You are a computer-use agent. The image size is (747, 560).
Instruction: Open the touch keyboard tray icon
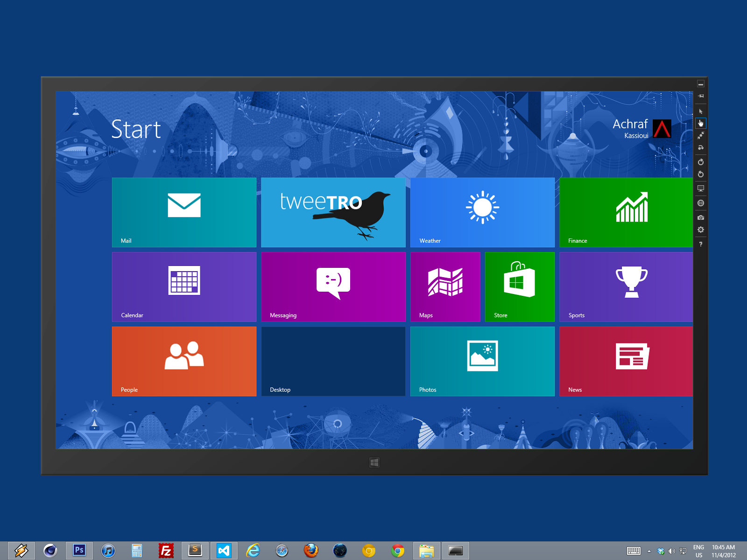[634, 551]
